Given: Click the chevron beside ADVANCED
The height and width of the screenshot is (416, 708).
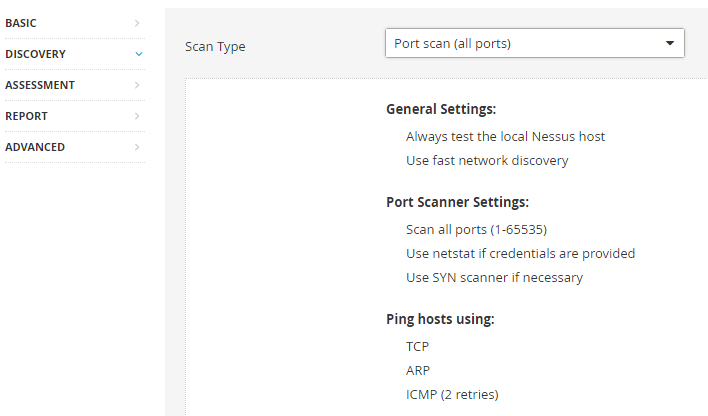Looking at the screenshot, I should [x=137, y=147].
